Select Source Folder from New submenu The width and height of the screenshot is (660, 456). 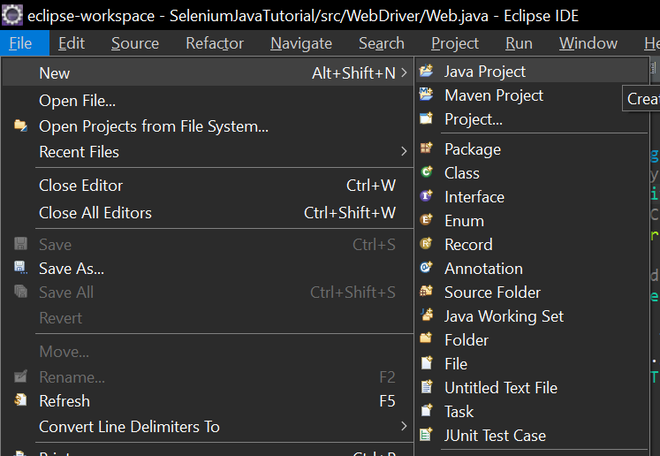click(x=492, y=292)
